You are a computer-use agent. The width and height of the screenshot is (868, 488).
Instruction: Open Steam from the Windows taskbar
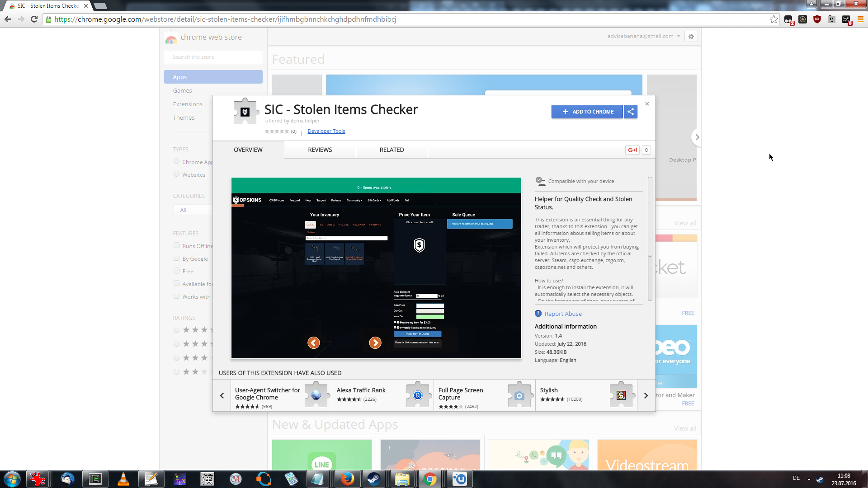[x=373, y=479]
